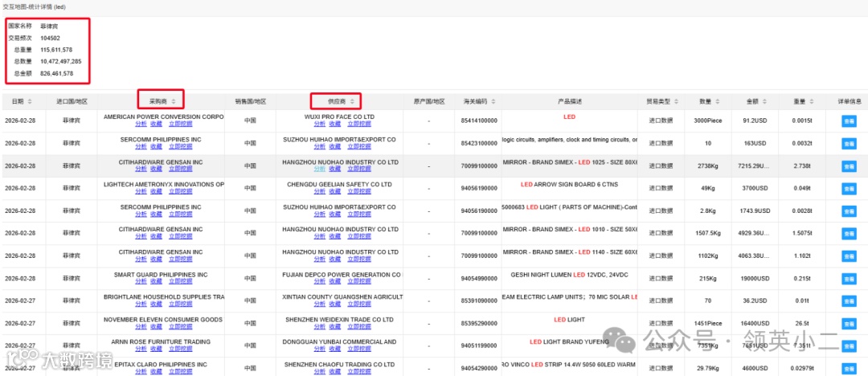Click 查看 in the 163USD Sercomm row
This screenshot has width=868, height=376.
(x=849, y=144)
